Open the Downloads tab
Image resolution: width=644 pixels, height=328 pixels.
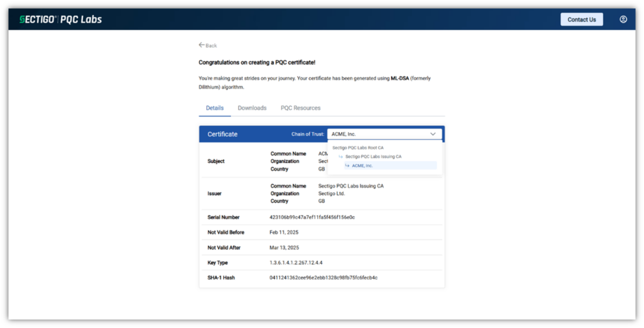coord(252,108)
